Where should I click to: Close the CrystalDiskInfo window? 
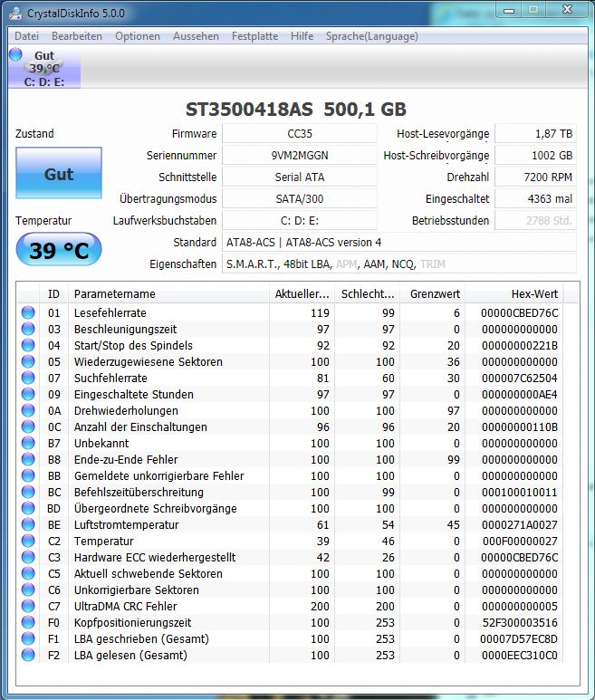click(x=567, y=10)
